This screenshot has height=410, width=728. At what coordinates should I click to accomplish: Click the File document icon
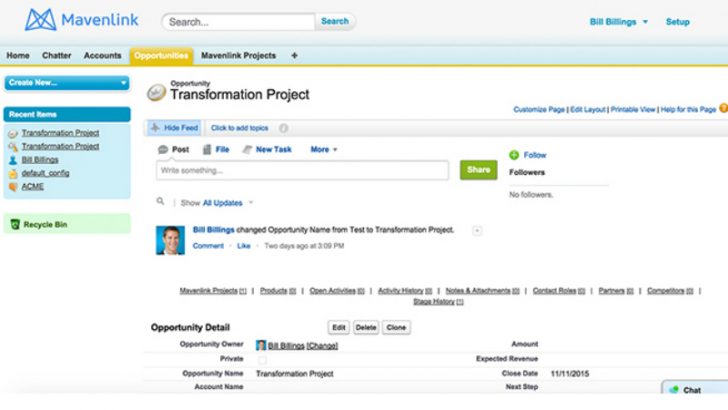(207, 150)
